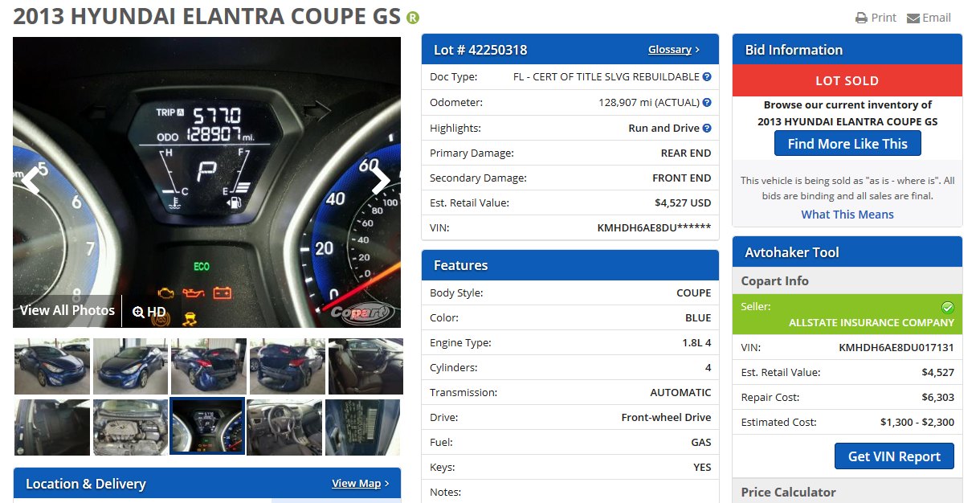The height and width of the screenshot is (503, 980).
Task: Click VIN value KMHDH6AE8DU017131
Action: (x=896, y=348)
